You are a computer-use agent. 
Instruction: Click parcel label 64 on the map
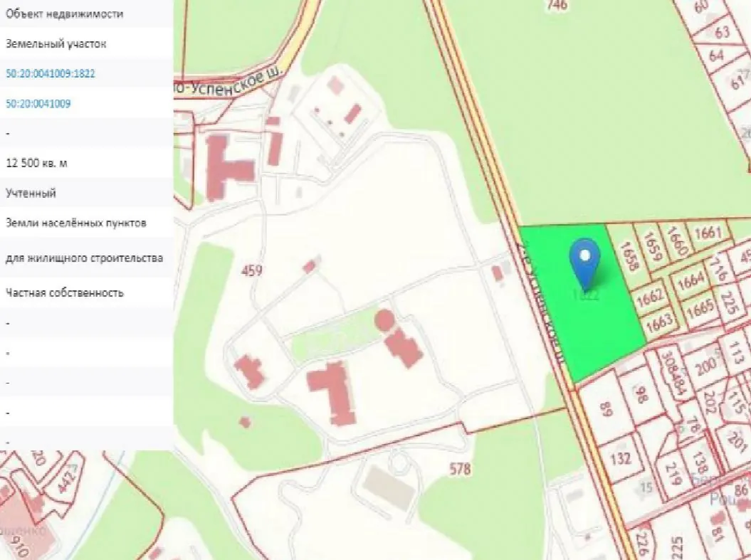tap(717, 56)
